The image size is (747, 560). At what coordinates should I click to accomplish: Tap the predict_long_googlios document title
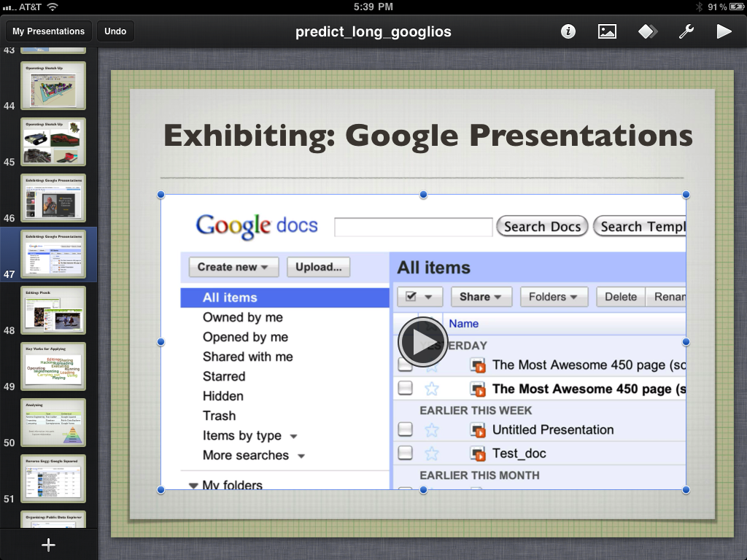click(x=373, y=31)
